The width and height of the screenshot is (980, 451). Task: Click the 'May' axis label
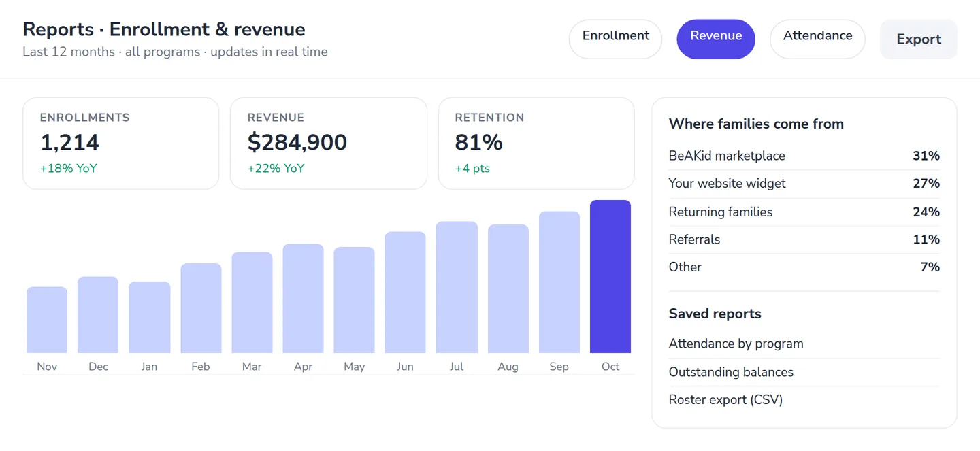[354, 367]
